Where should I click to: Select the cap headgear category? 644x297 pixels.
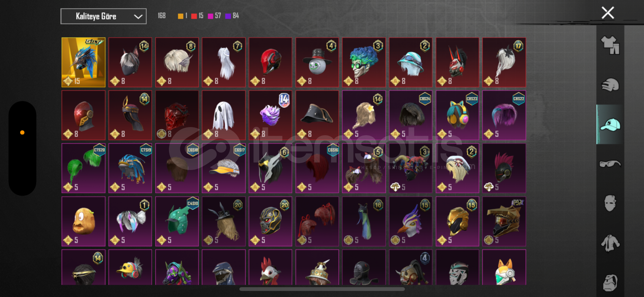point(610,124)
